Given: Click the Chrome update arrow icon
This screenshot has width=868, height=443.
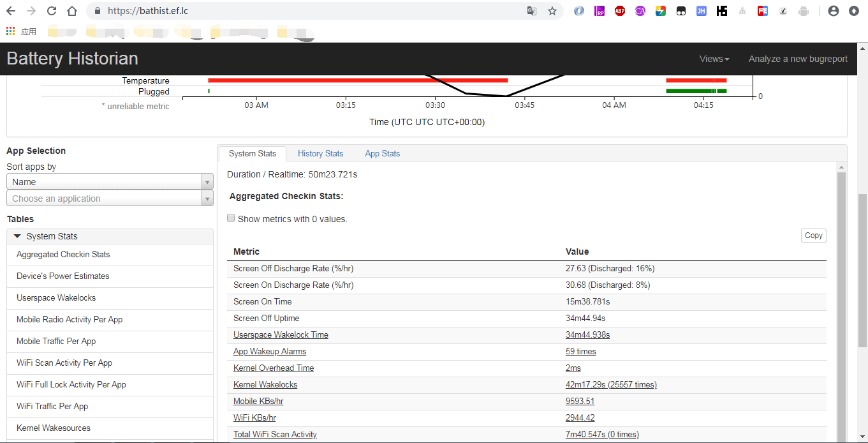Looking at the screenshot, I should [x=854, y=11].
